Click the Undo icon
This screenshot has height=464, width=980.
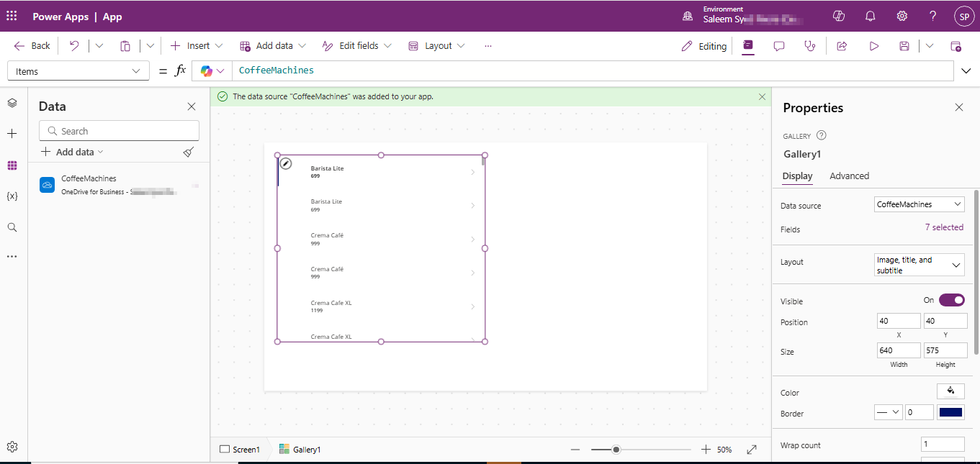(74, 45)
